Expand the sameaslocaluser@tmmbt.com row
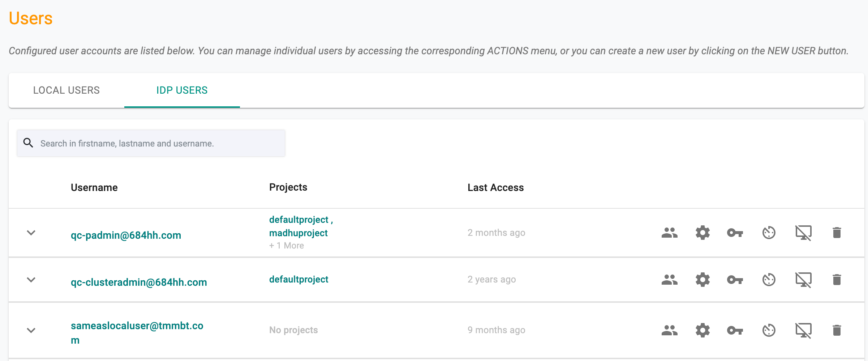The width and height of the screenshot is (868, 361). pos(31,330)
